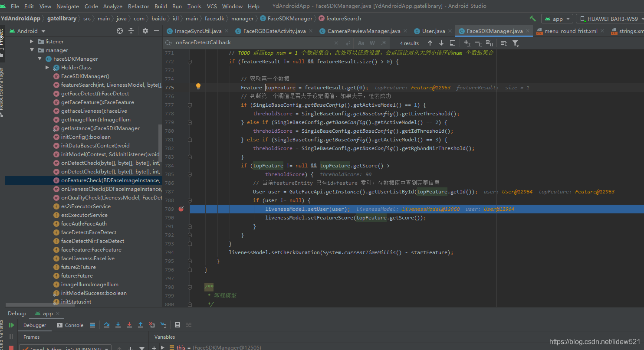Select getFaceLiveness():FaceLive in tree
The width and height of the screenshot is (644, 350).
(x=94, y=111)
